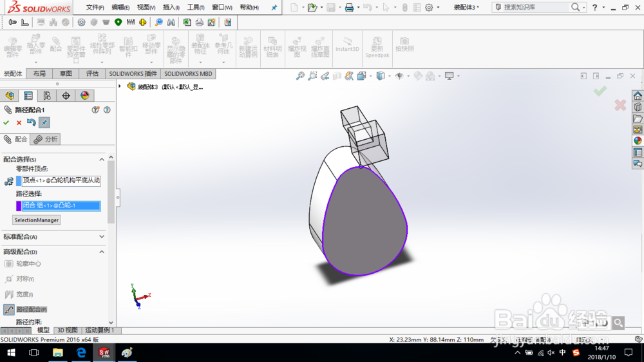644x362 pixels.
Task: Open Windows Start menu
Action: (11, 352)
